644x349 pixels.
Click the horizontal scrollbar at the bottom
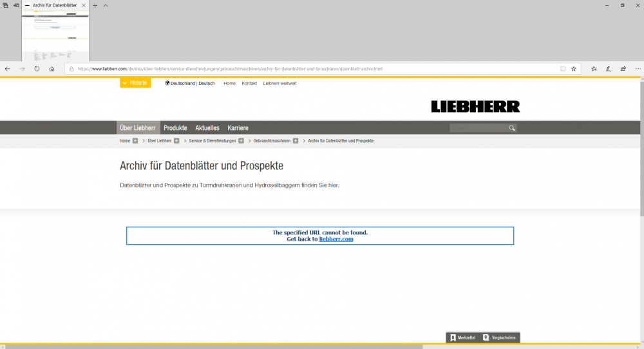[x=214, y=347]
